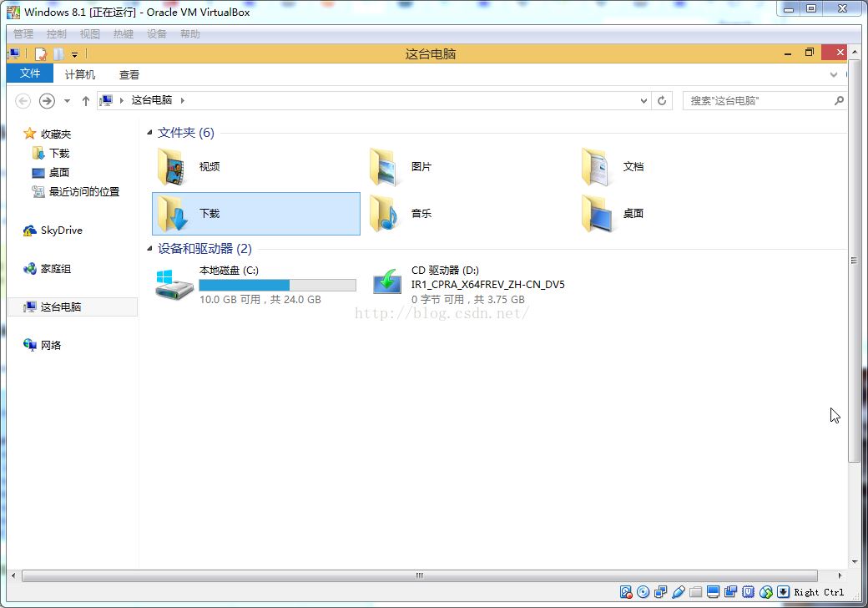Click the VirtualBox shared folders icon
Viewport: 868px width, 608px height.
pos(696,592)
